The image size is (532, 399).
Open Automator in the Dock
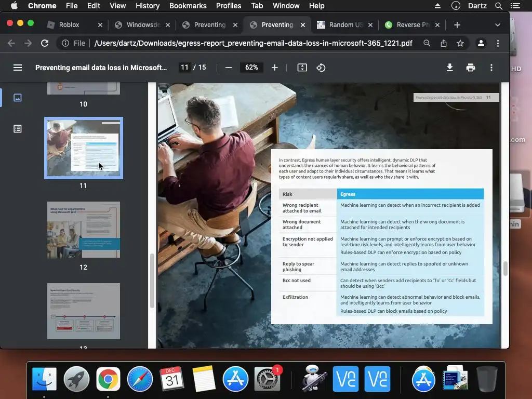(x=314, y=379)
